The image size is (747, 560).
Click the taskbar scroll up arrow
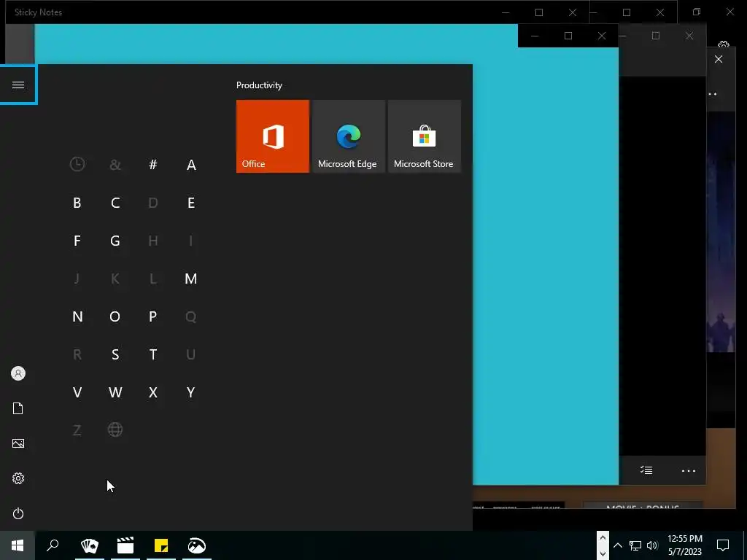(x=603, y=538)
